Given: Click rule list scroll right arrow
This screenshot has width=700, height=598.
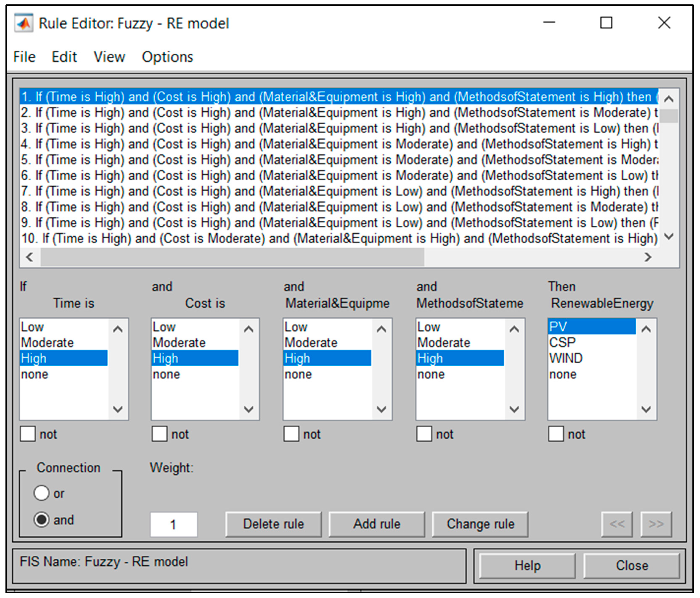Looking at the screenshot, I should tap(647, 257).
